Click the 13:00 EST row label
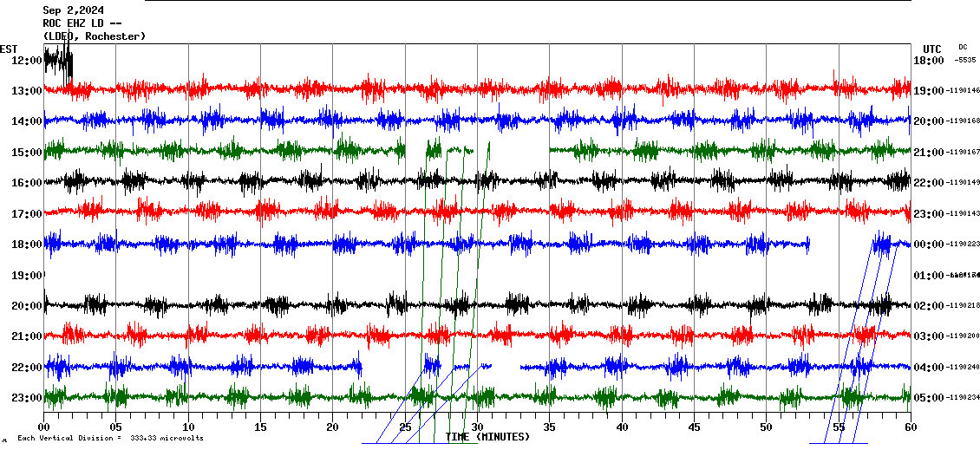This screenshot has height=450, width=980. pyautogui.click(x=26, y=91)
